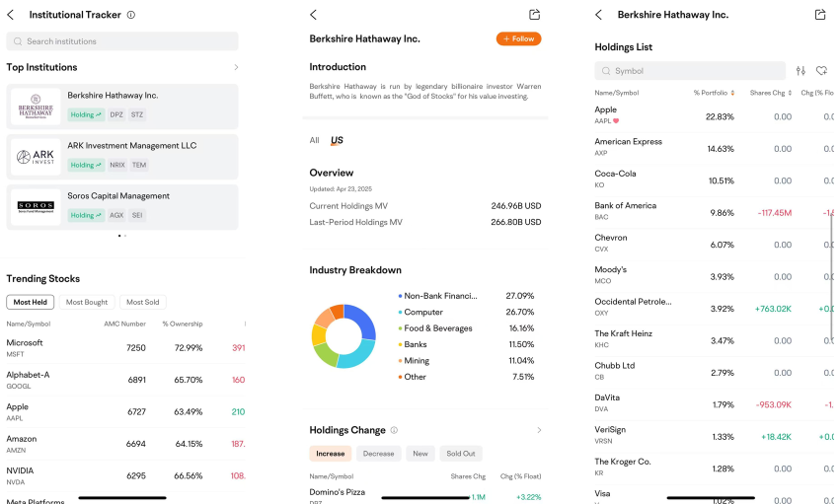The image size is (839, 504).
Task: Share the Berkshire introduction page
Action: (535, 15)
